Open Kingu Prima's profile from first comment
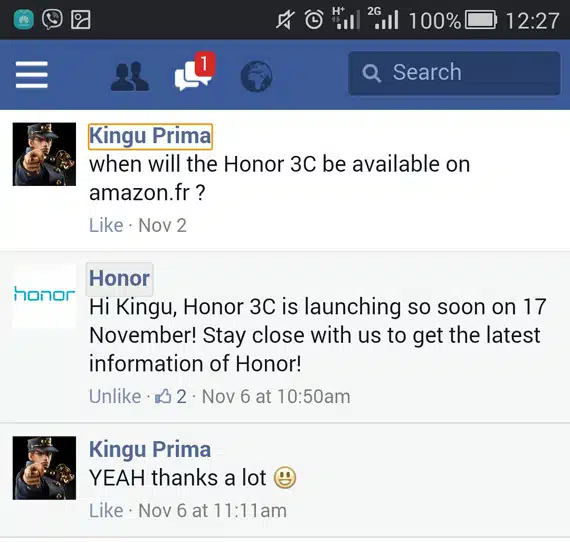This screenshot has height=542, width=570. [150, 136]
